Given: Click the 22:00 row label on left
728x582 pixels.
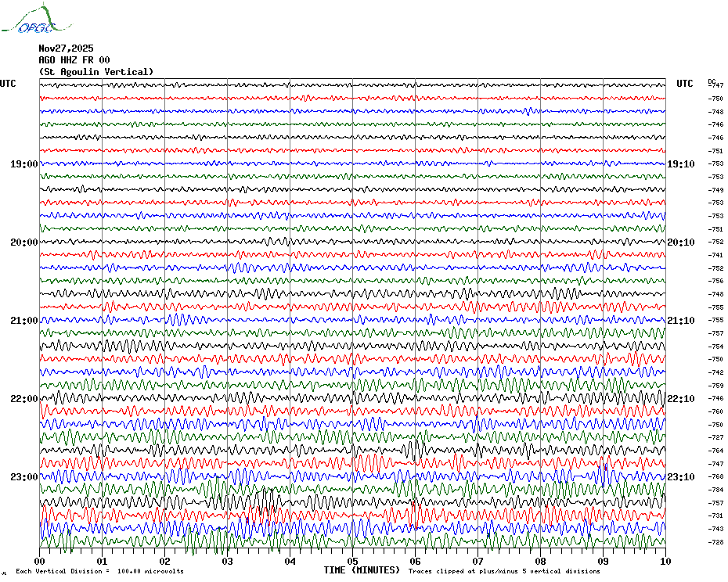Looking at the screenshot, I should click(23, 399).
